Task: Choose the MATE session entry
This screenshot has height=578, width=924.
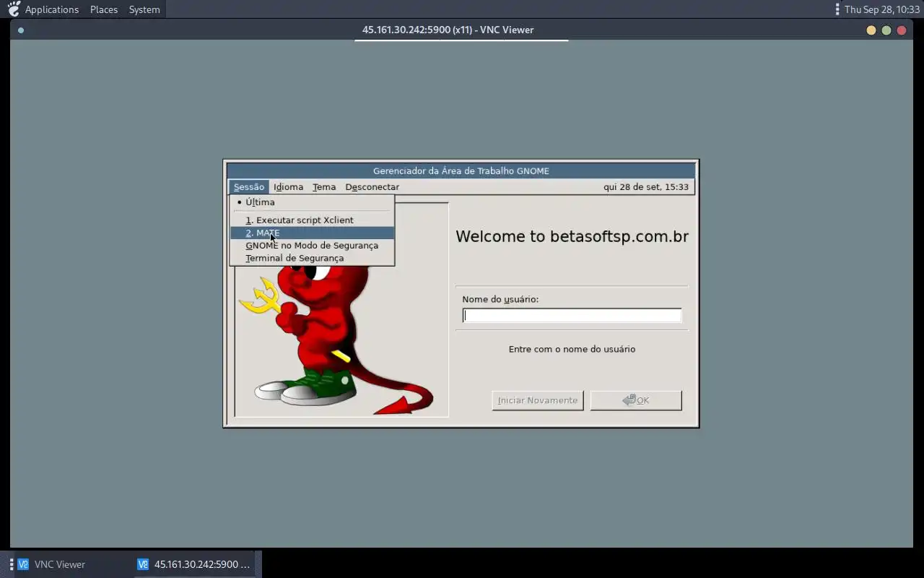Action: coord(312,233)
